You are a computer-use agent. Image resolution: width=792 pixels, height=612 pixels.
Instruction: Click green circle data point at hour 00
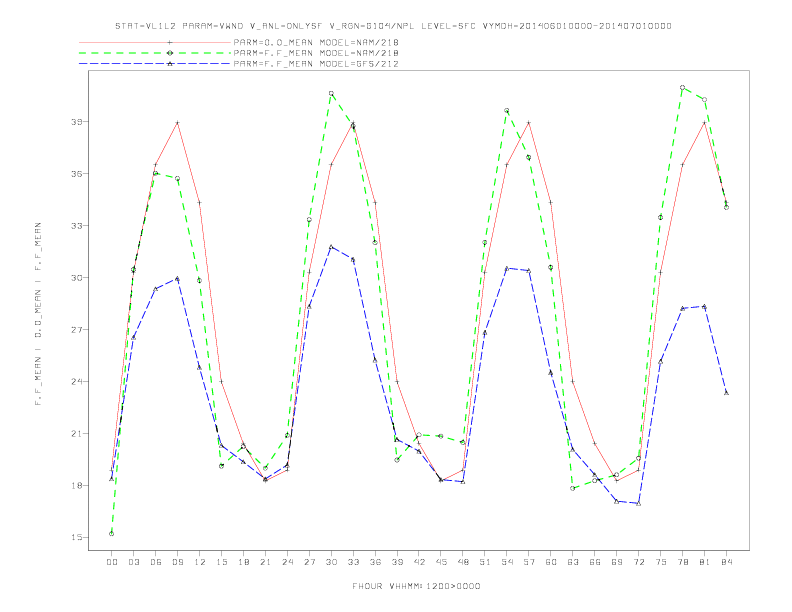(112, 534)
